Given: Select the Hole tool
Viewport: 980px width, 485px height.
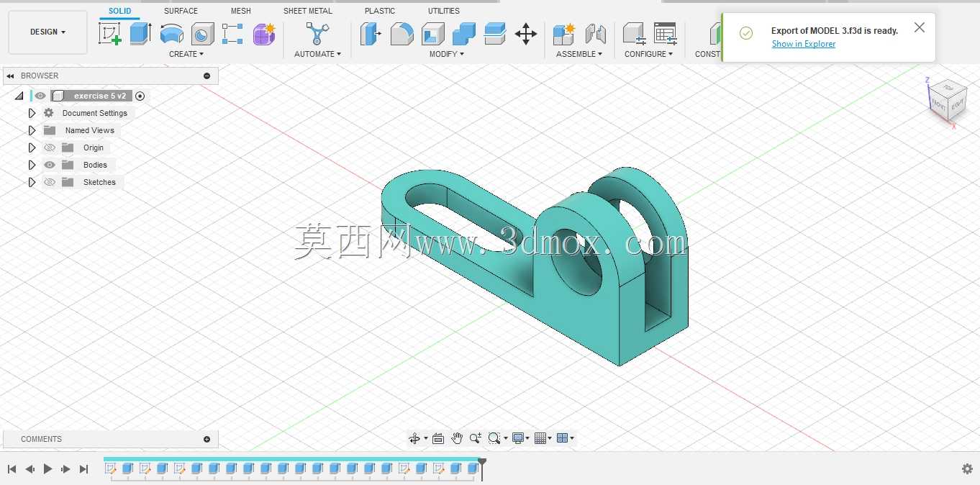Looking at the screenshot, I should pyautogui.click(x=203, y=34).
